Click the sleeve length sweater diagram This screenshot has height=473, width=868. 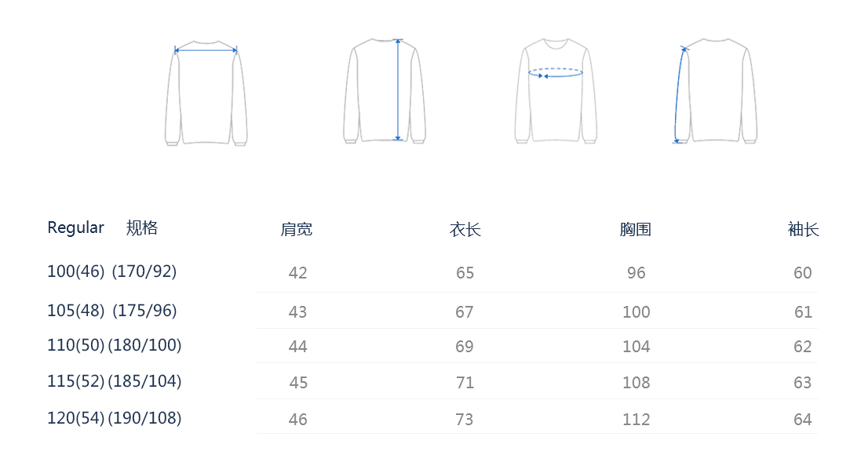pos(715,91)
